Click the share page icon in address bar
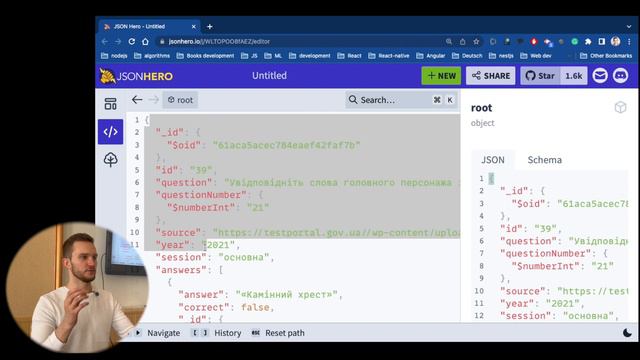The height and width of the screenshot is (360, 640). pos(462,42)
